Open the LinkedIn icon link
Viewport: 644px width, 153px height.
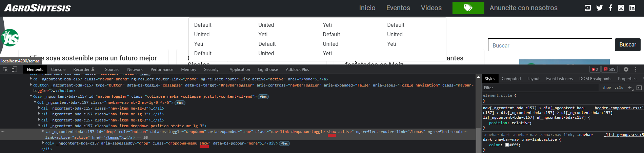(x=632, y=8)
